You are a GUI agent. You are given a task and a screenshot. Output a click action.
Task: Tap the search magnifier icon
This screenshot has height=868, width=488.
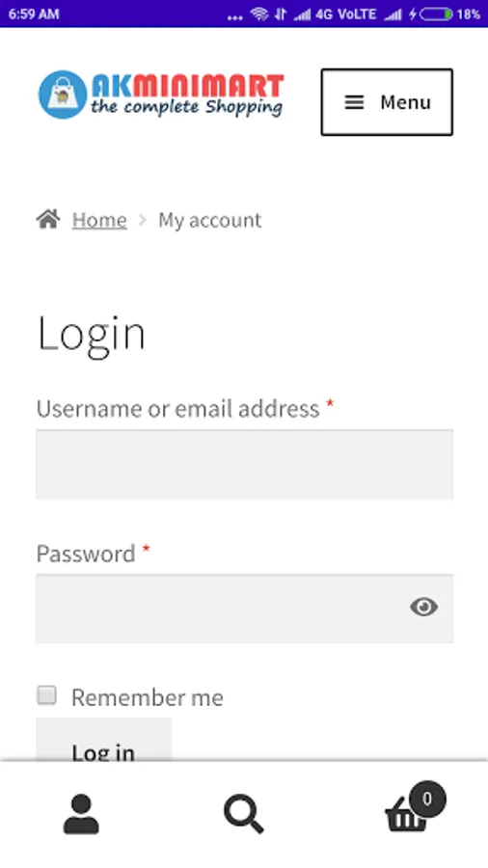click(243, 814)
